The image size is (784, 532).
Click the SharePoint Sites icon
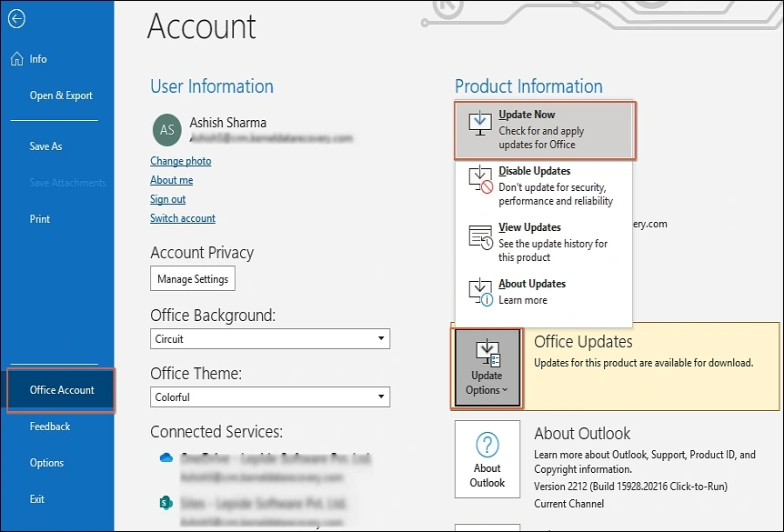point(166,503)
